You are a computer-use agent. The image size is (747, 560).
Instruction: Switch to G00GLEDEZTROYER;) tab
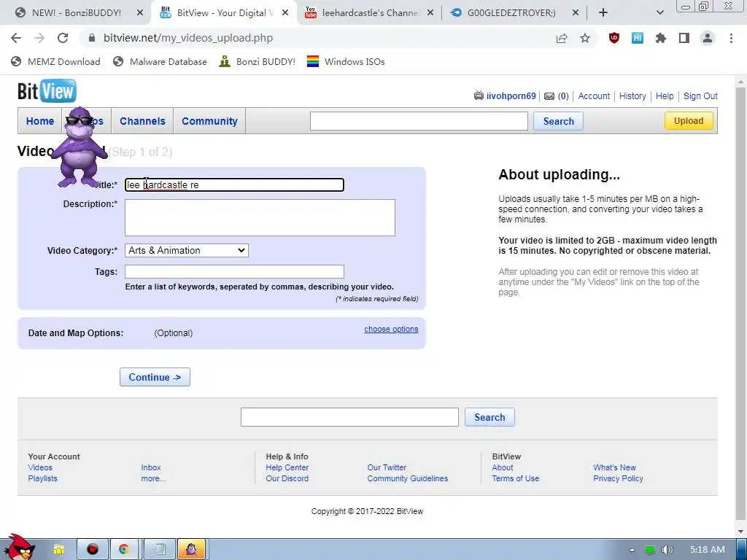[x=511, y=13]
